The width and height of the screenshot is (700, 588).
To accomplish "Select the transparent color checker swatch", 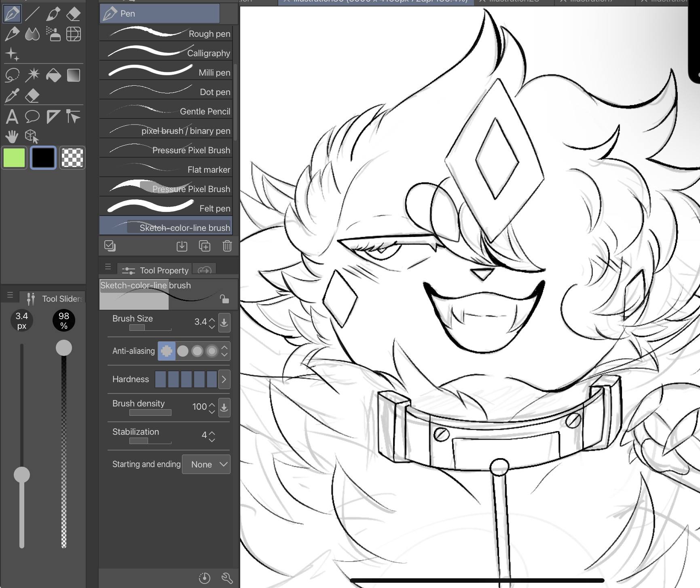I will [x=72, y=158].
